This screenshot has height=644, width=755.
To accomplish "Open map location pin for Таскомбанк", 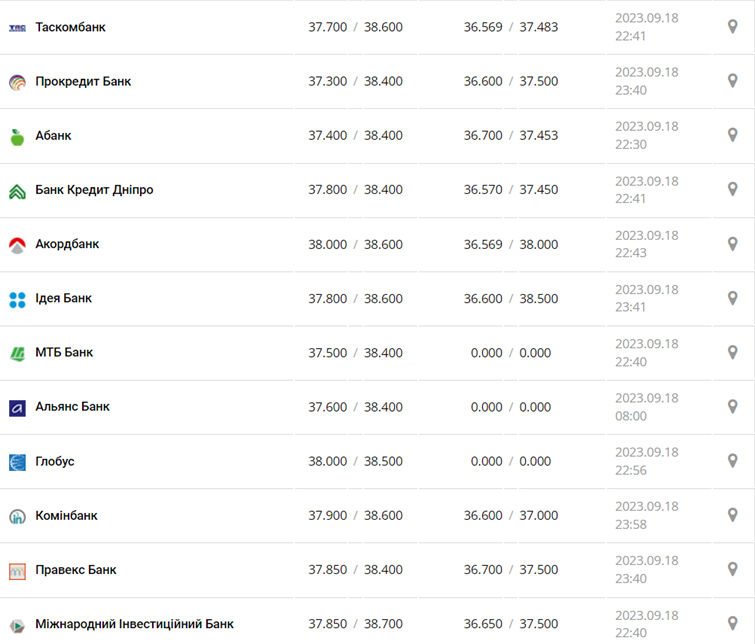I will 733,27.
